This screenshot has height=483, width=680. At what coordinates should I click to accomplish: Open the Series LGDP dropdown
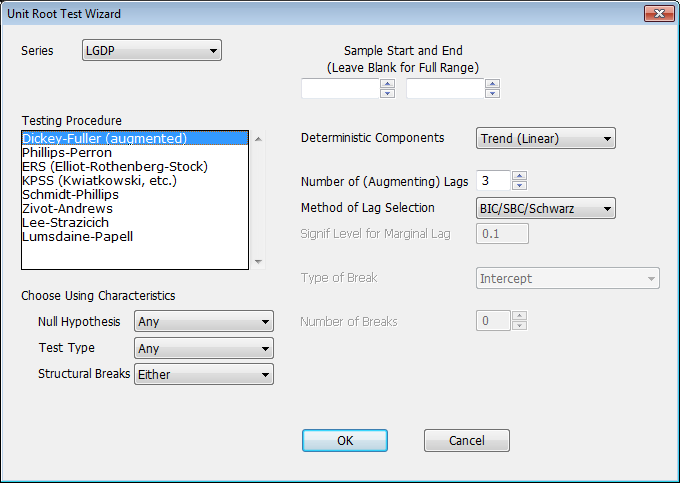click(152, 51)
